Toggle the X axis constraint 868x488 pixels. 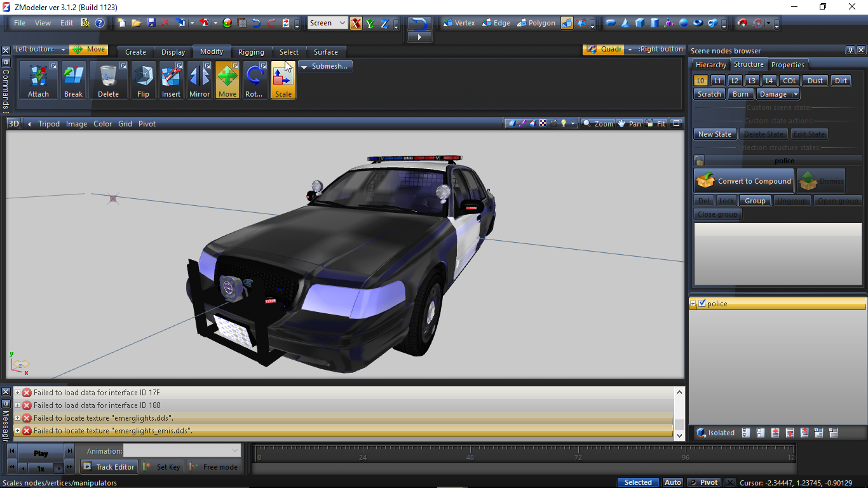click(355, 24)
